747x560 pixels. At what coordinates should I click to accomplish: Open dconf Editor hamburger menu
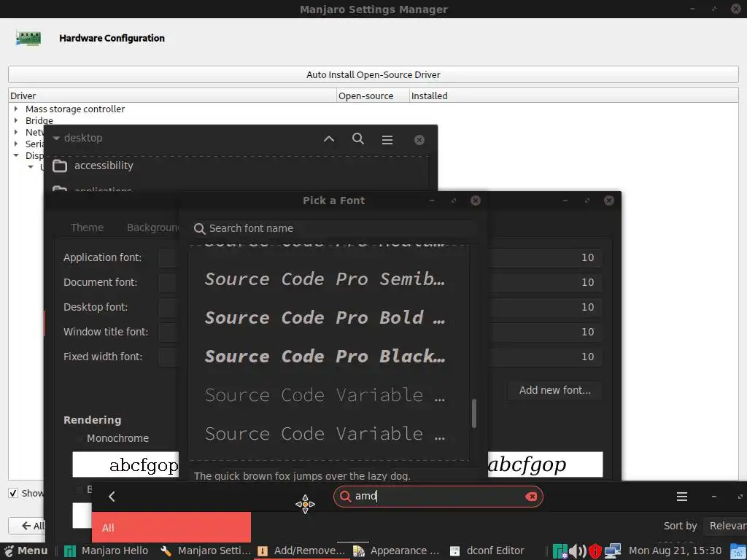[387, 139]
